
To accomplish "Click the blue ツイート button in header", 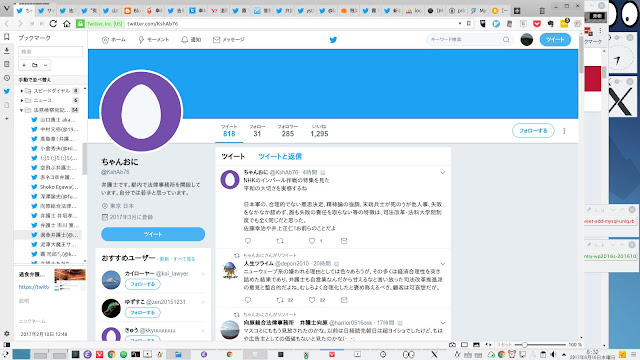I will (x=555, y=40).
